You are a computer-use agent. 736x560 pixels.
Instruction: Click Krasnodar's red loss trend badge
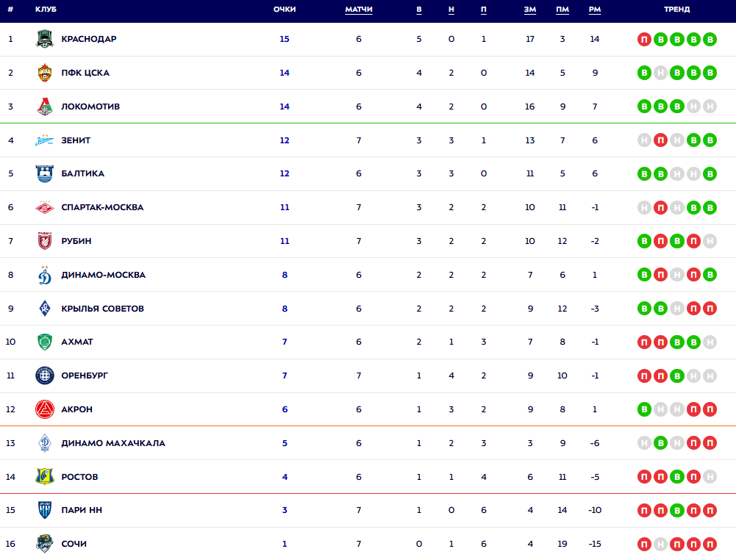[645, 39]
